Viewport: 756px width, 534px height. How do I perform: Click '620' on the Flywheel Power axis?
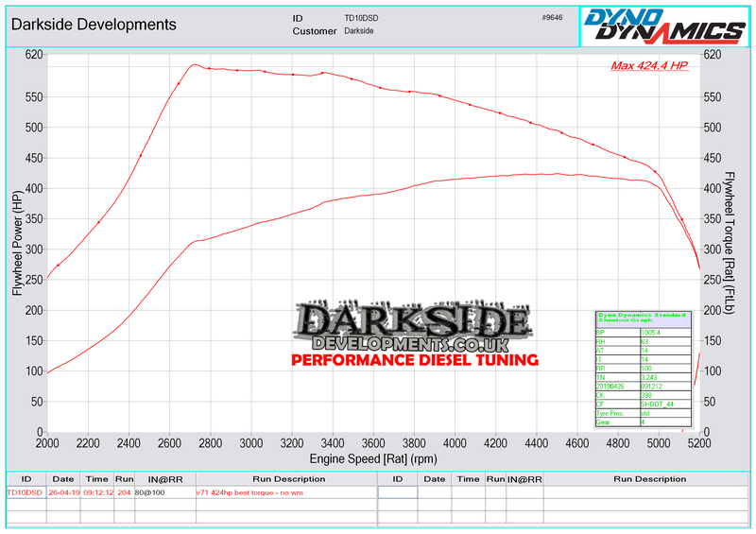point(34,55)
